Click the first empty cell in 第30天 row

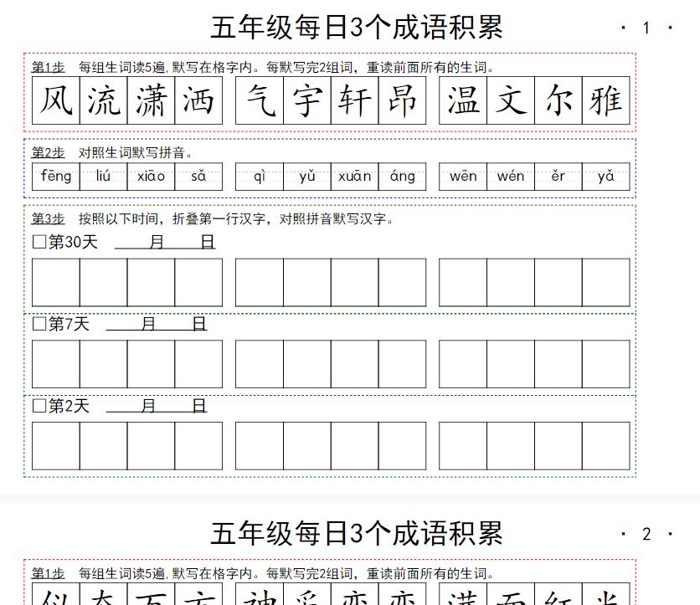click(56, 282)
